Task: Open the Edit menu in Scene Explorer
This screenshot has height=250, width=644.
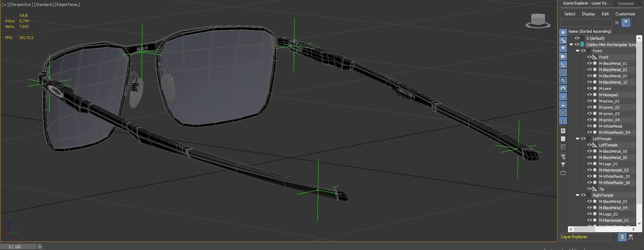Action: tap(605, 14)
